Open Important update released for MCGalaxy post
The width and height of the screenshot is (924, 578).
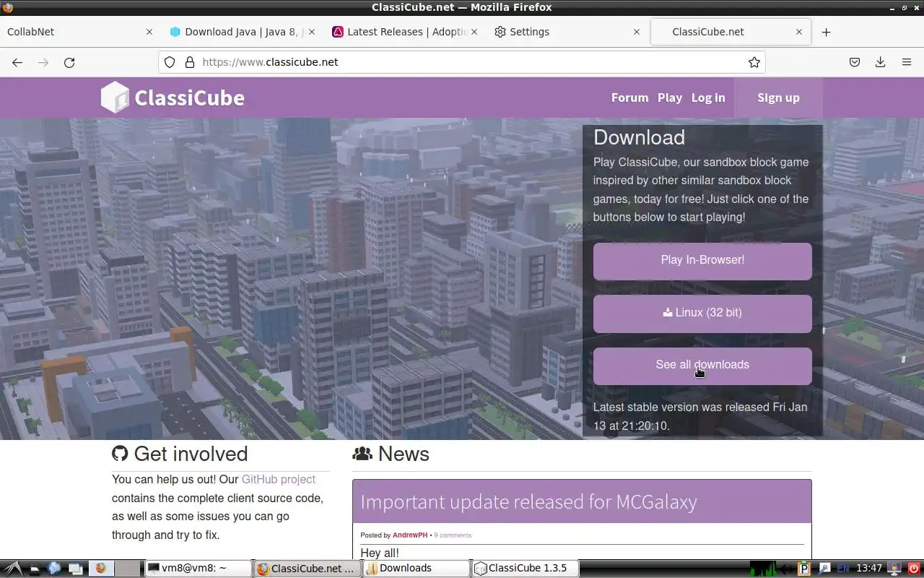tap(528, 501)
